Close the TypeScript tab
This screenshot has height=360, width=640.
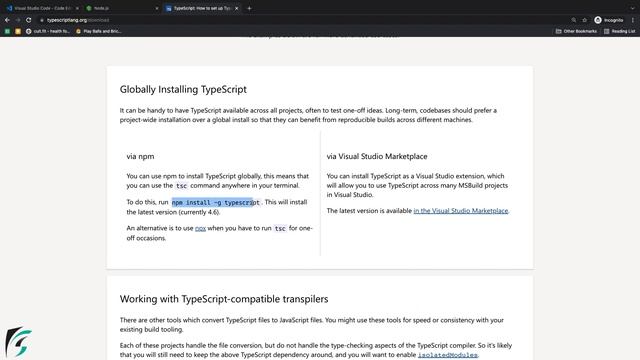tap(236, 8)
